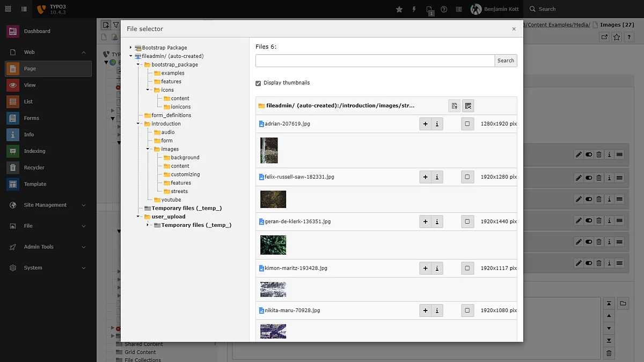The width and height of the screenshot is (644, 362).
Task: Open the help question mark icon
Action: tap(444, 9)
